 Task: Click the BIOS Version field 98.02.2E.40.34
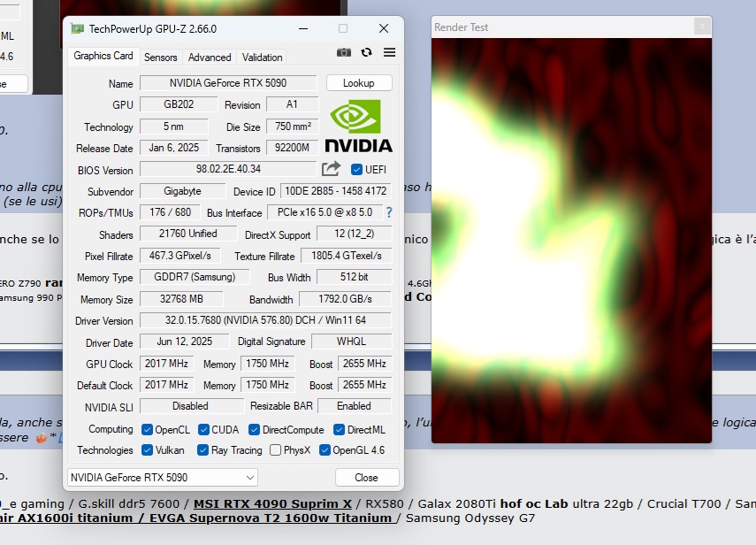point(228,169)
